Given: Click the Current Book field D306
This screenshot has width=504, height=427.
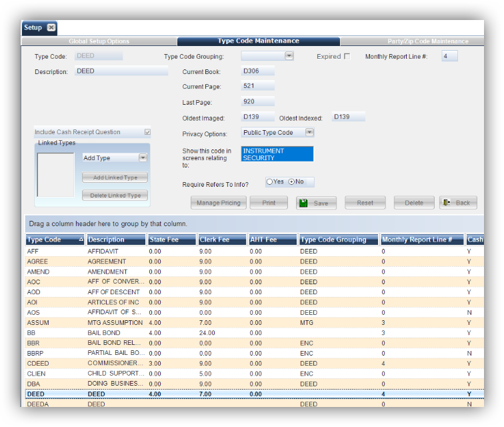Looking at the screenshot, I should click(258, 71).
